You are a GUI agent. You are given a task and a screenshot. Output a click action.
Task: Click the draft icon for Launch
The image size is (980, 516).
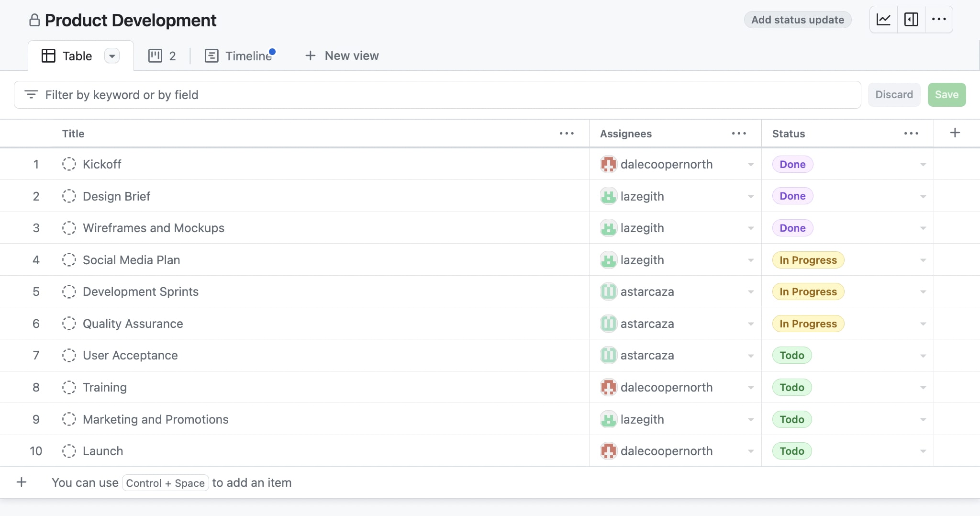pyautogui.click(x=69, y=451)
